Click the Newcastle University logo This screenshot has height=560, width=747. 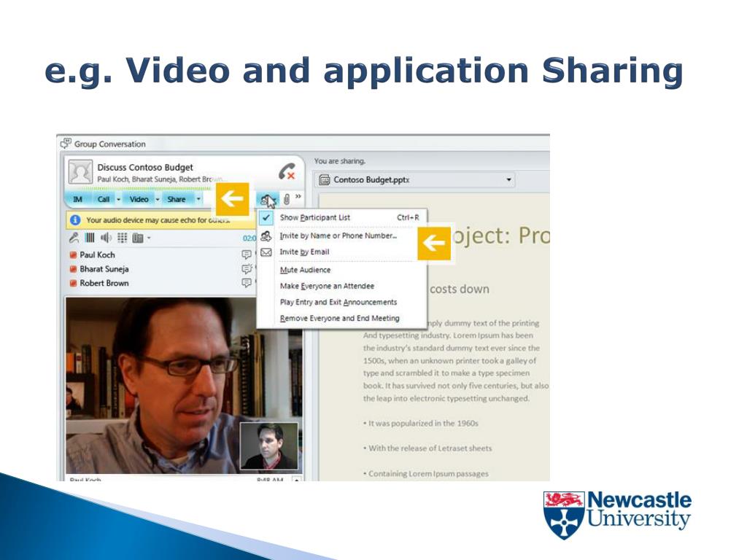[617, 515]
